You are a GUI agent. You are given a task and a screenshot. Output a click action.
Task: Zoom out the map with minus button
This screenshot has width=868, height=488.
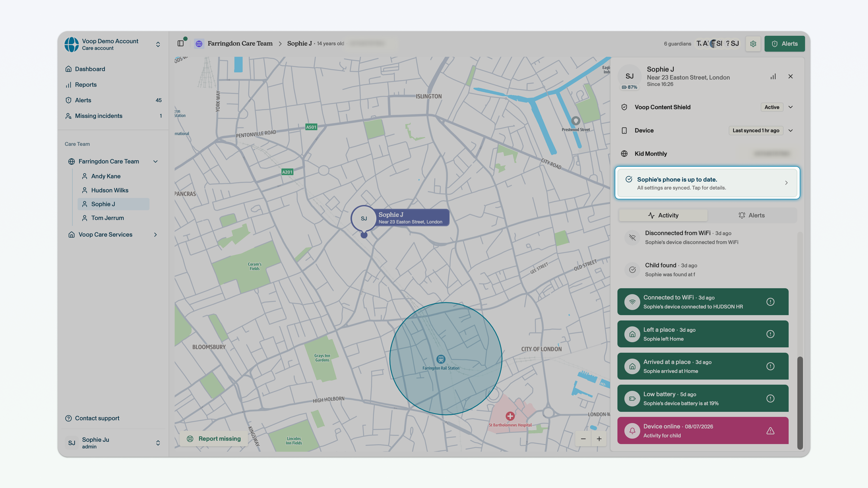(583, 439)
